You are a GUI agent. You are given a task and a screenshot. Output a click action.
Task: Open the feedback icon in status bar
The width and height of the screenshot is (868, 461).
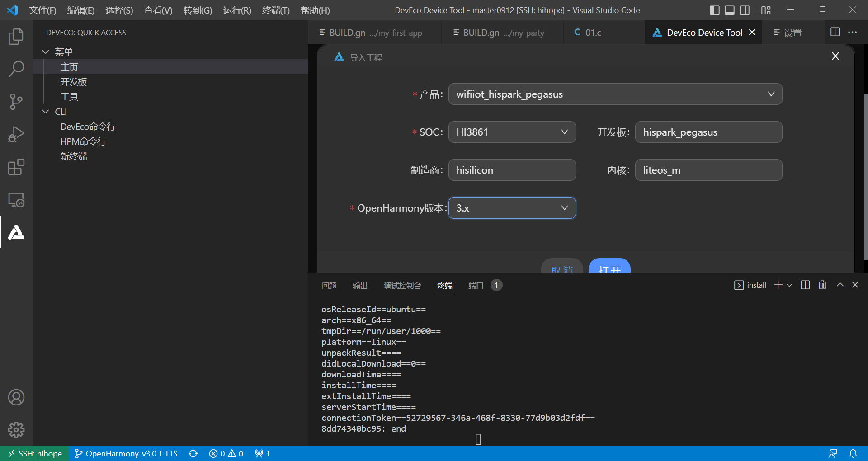point(833,453)
